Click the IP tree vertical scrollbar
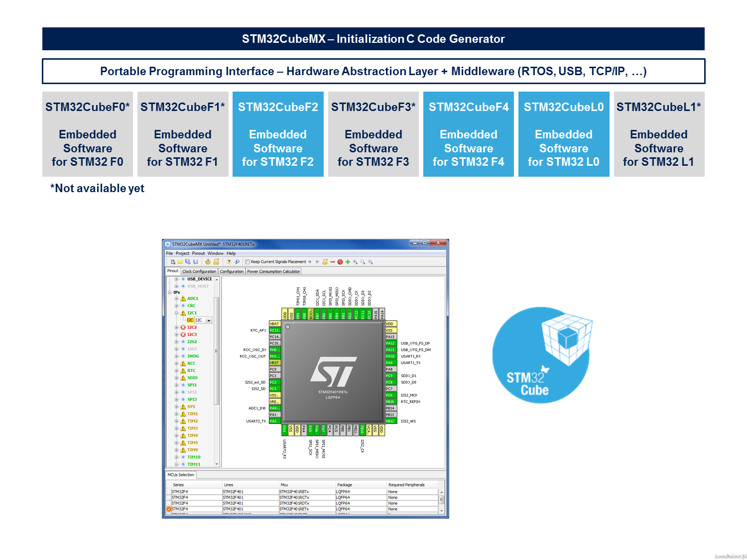 pyautogui.click(x=217, y=351)
